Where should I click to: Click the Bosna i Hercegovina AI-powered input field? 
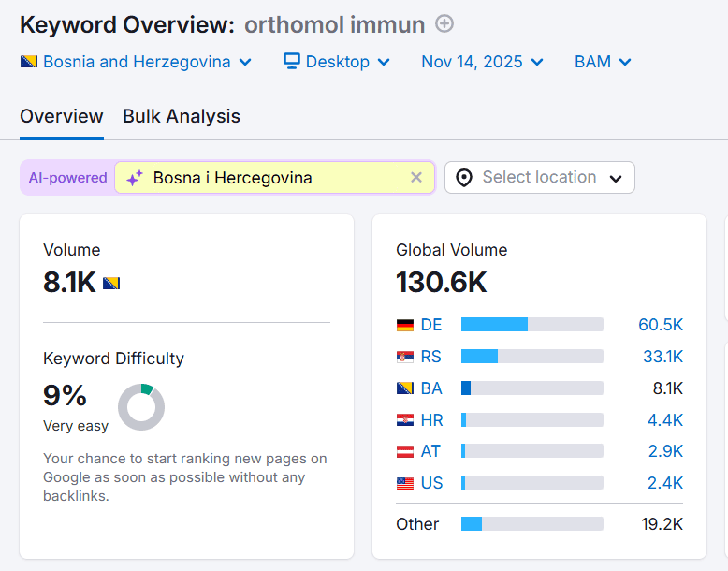click(x=274, y=178)
